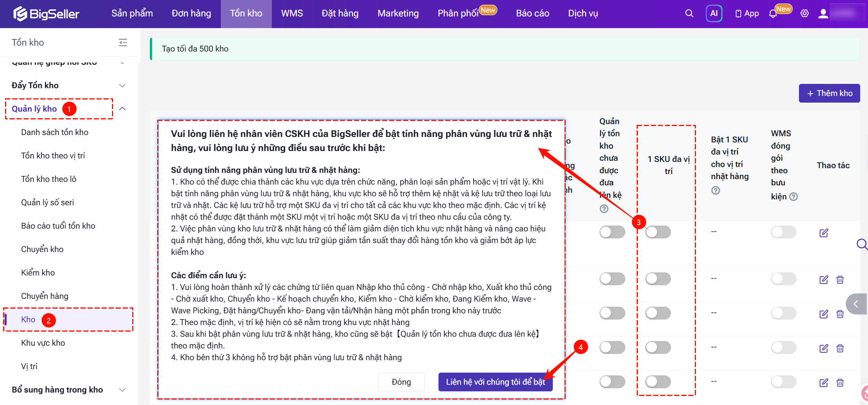Edit the first warehouse row

824,233
